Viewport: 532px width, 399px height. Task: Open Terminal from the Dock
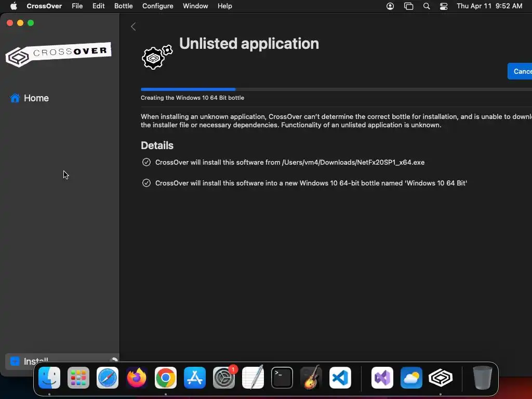point(282,378)
